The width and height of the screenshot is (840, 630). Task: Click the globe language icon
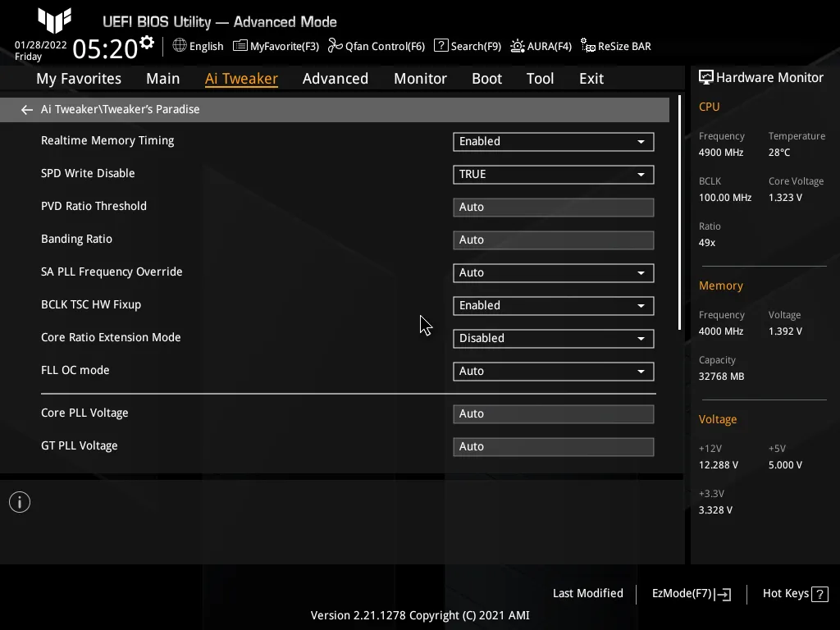180,46
